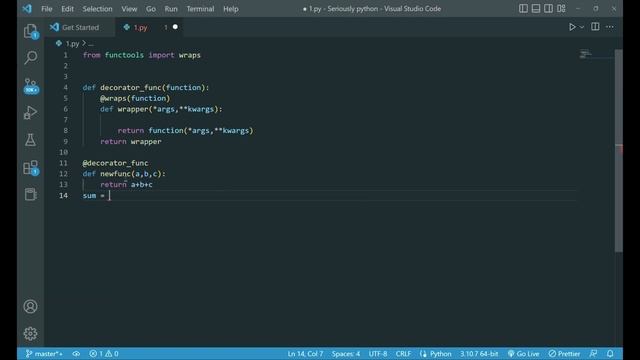
Task: Expand the breadcrumb ellipsis after 1.py
Action: 91,43
